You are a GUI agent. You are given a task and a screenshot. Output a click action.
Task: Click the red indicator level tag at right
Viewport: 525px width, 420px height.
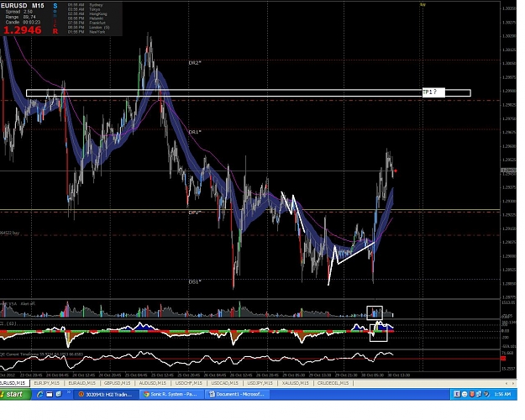click(503, 358)
